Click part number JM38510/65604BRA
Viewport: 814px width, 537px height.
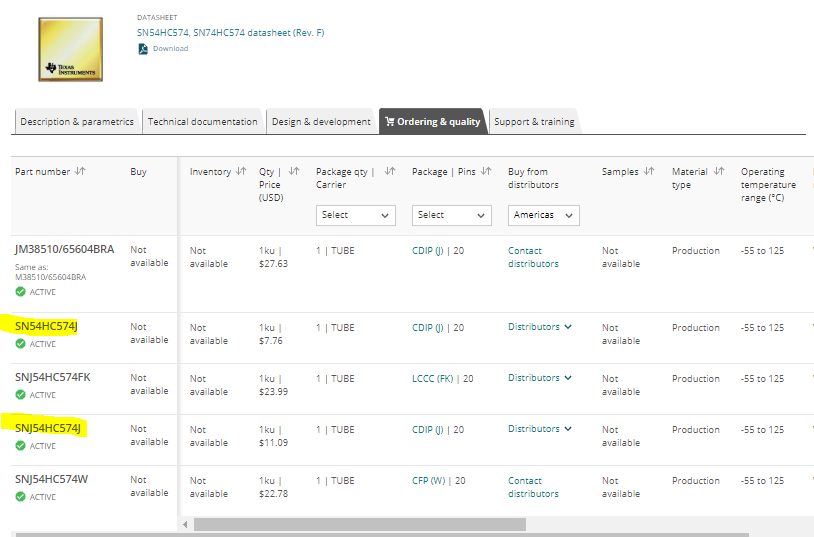click(64, 249)
